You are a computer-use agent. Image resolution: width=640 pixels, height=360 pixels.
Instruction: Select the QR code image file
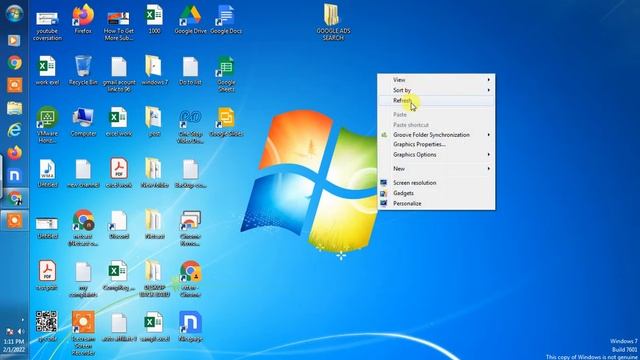pos(47,326)
